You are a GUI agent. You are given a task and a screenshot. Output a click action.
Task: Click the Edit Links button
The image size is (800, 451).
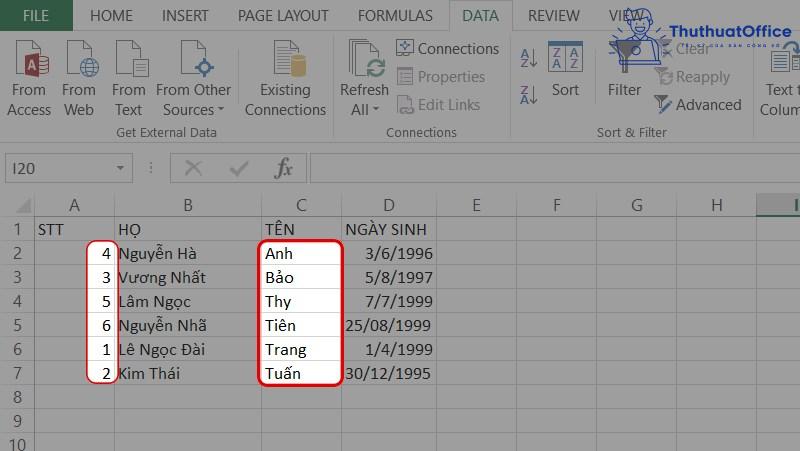pyautogui.click(x=438, y=105)
